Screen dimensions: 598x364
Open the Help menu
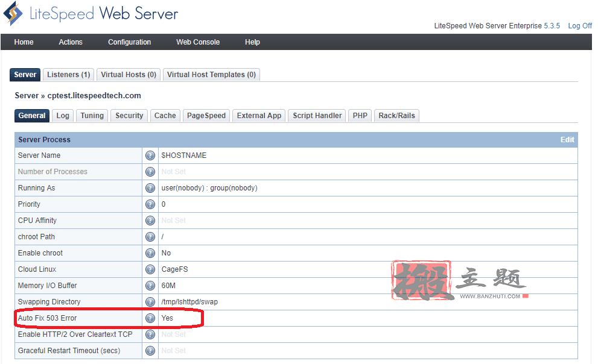tap(252, 42)
